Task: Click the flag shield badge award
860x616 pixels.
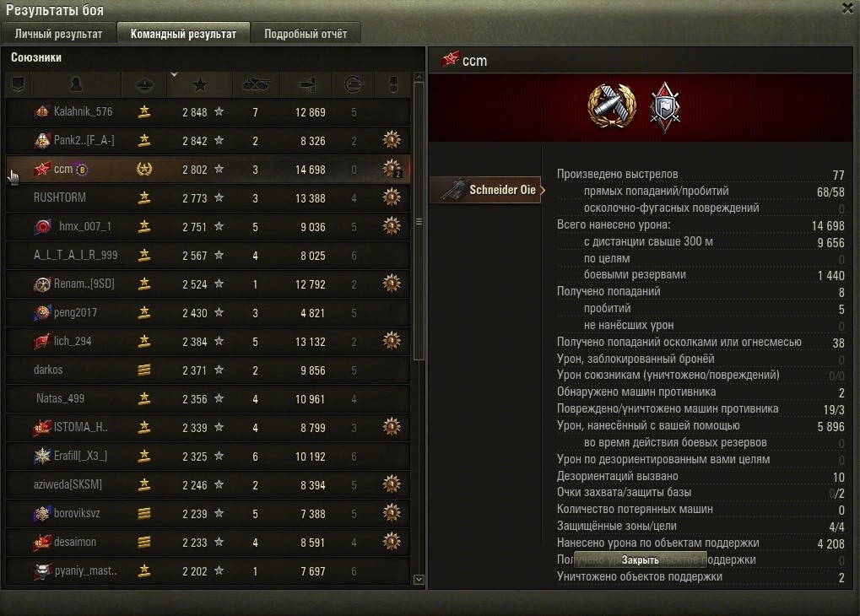Action: point(665,107)
